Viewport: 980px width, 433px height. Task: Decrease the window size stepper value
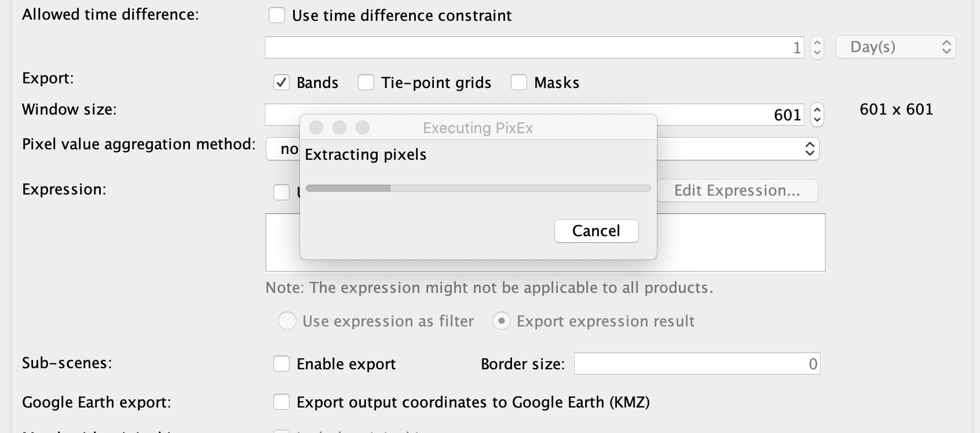pos(817,120)
